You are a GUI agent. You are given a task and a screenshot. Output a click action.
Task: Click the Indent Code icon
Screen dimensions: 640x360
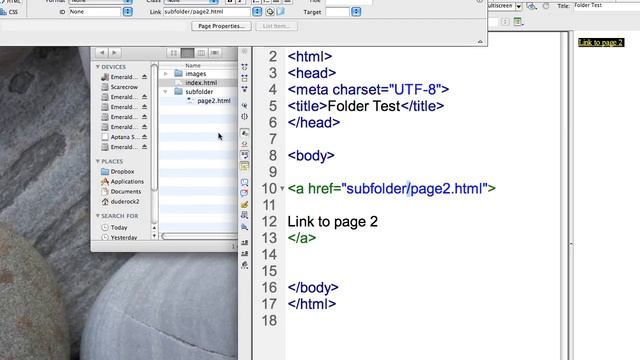click(x=244, y=242)
